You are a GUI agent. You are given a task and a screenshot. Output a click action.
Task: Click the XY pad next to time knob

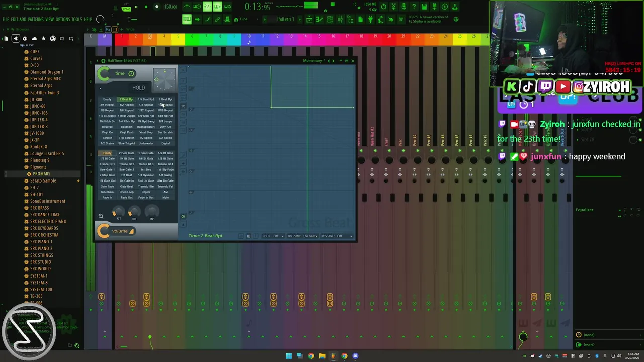164,79
